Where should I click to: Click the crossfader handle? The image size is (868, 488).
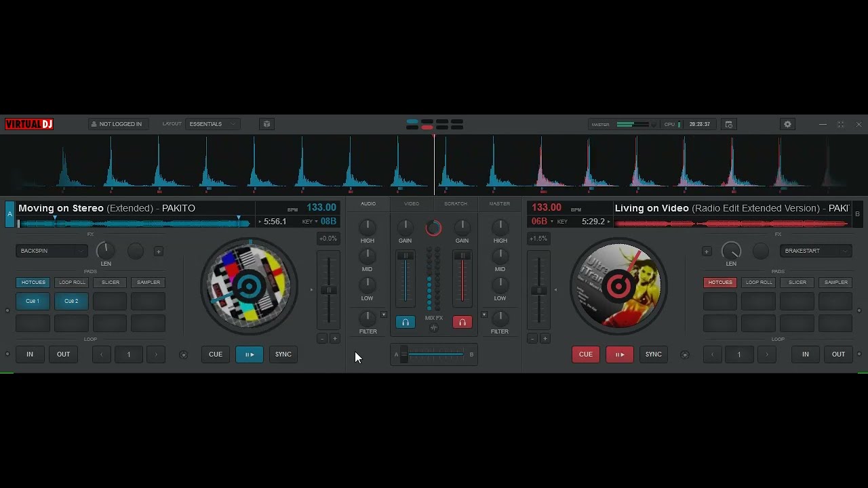(404, 354)
